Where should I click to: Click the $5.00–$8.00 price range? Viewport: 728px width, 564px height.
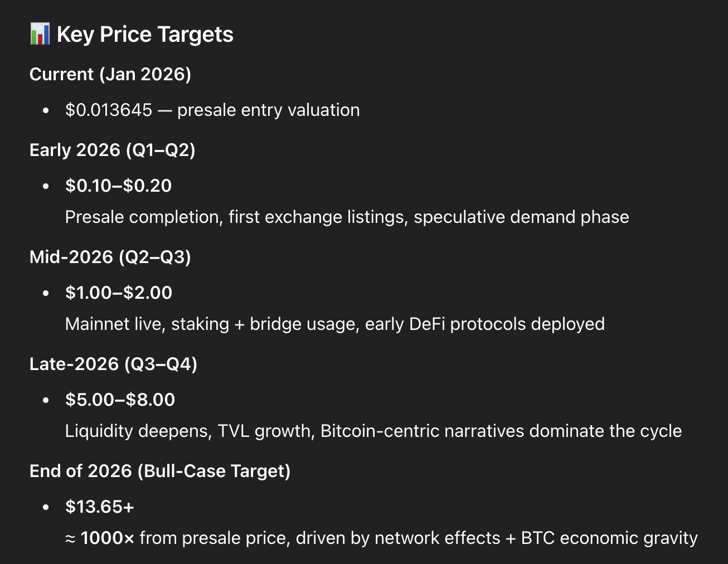[120, 400]
